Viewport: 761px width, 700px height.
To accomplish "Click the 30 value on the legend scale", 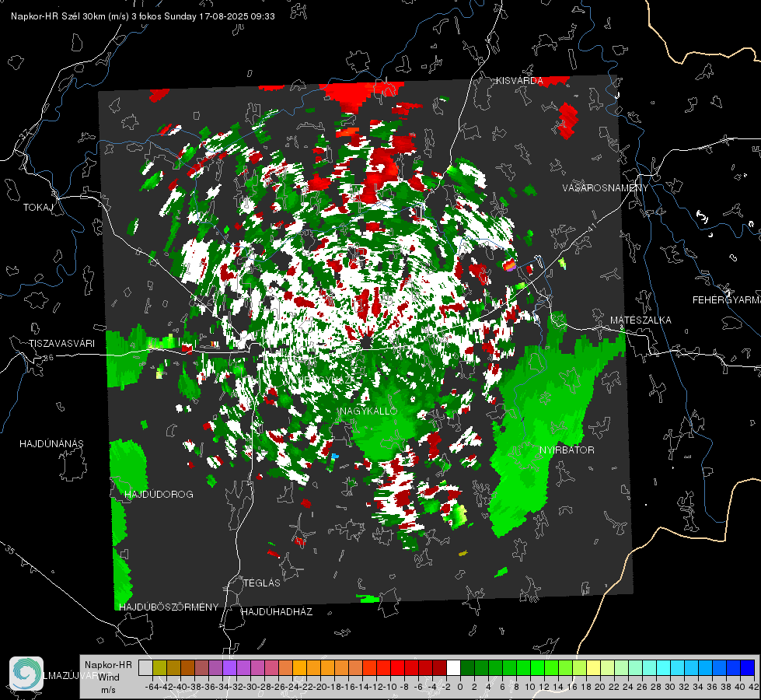I will click(670, 687).
